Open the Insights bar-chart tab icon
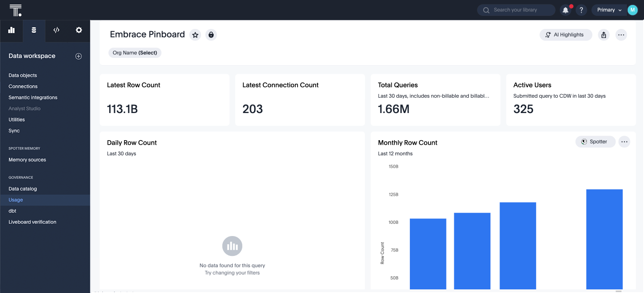 pos(11,30)
